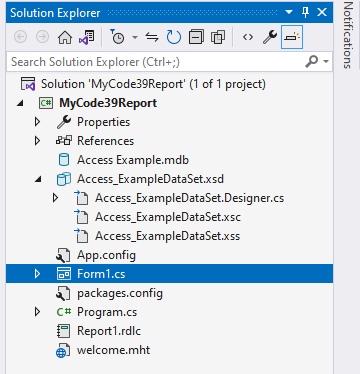Open Pending Changes Filter clock icon
Viewport: 360px width, 374px height.
pos(117,37)
